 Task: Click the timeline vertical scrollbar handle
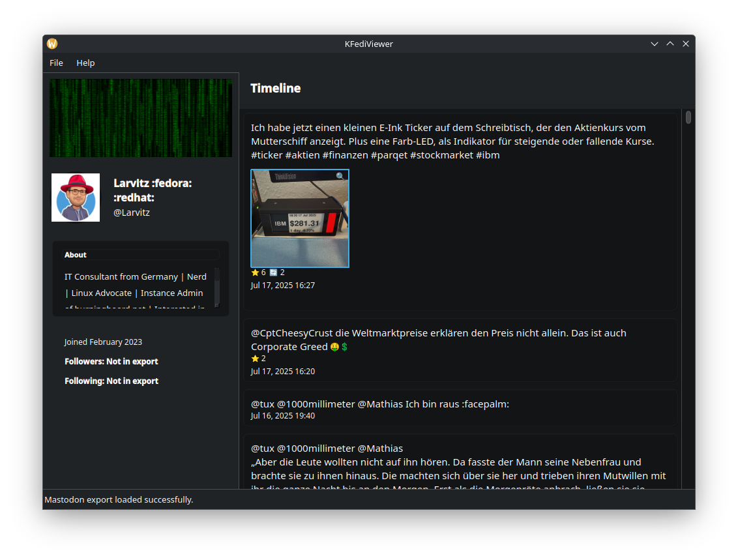coord(688,118)
